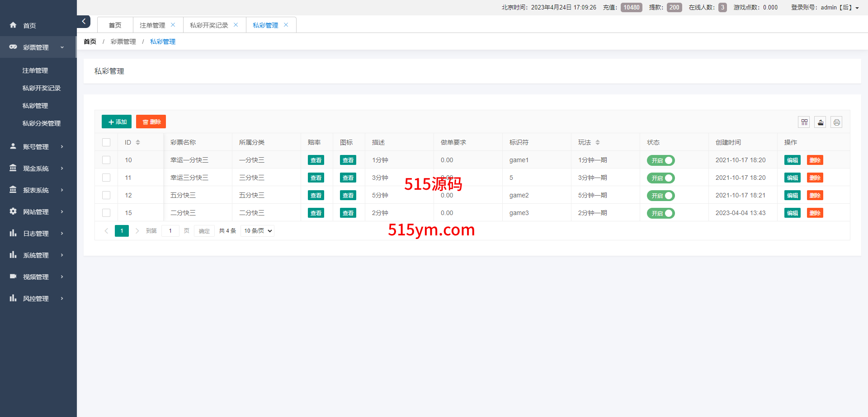Open 私彩分类管理 in the sidebar
The width and height of the screenshot is (868, 417).
[x=42, y=123]
